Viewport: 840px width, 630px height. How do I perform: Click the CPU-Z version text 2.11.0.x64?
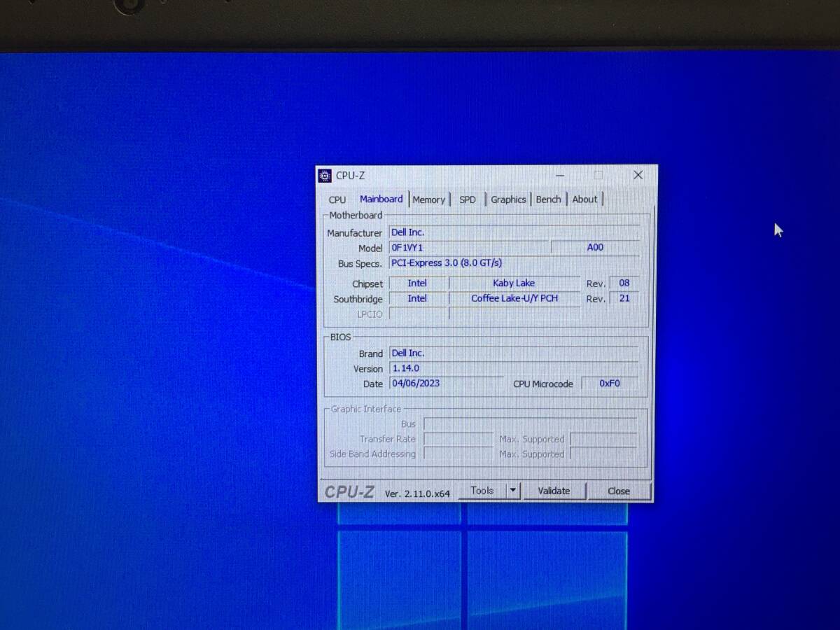(x=417, y=493)
